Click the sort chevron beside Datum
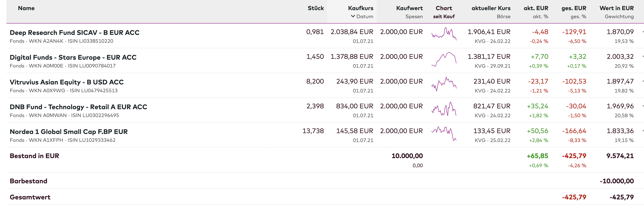The height and width of the screenshot is (206, 644). pyautogui.click(x=353, y=16)
